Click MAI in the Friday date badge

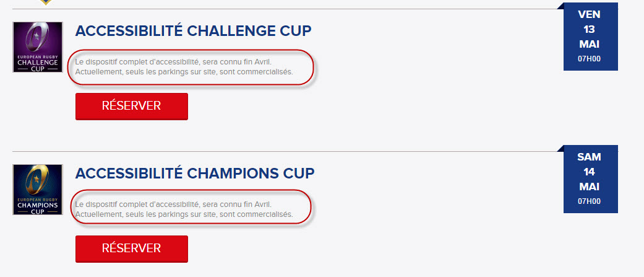coord(590,44)
